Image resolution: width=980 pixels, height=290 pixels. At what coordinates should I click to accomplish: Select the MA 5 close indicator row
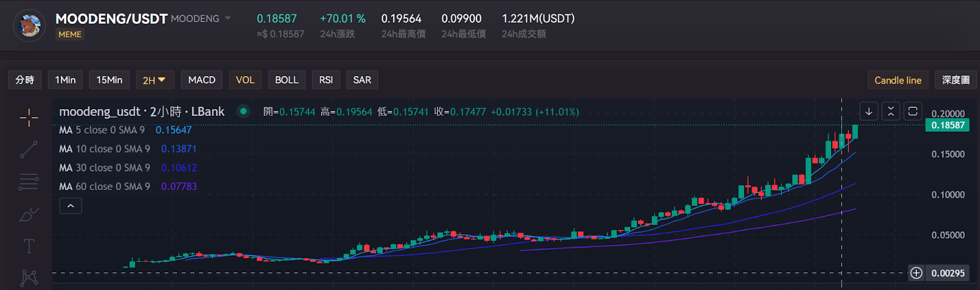(125, 130)
